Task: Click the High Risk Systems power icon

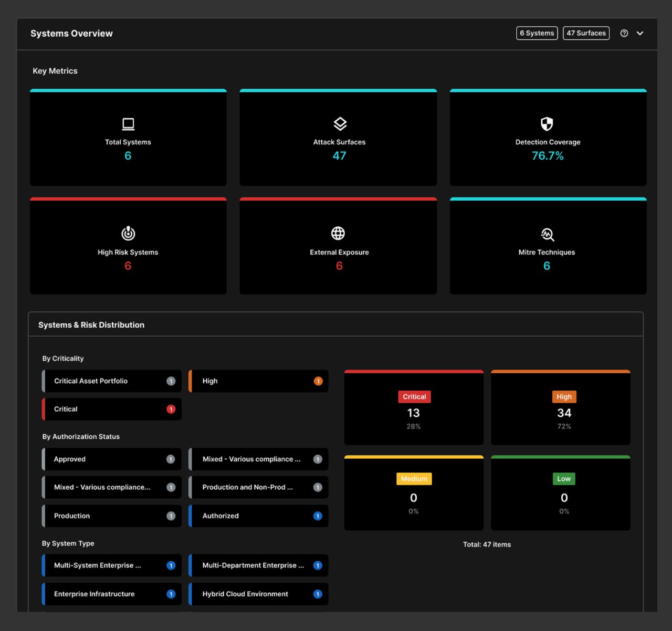Action: click(128, 234)
